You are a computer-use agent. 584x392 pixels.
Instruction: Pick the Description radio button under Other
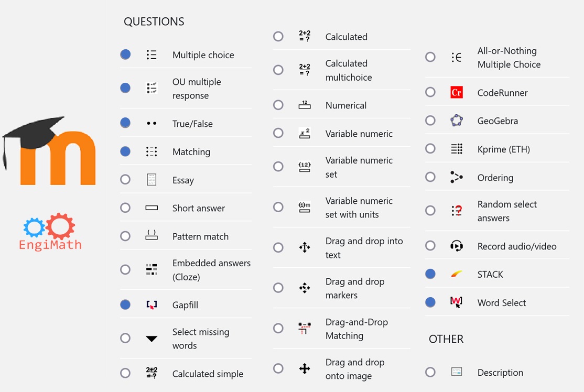[430, 373]
